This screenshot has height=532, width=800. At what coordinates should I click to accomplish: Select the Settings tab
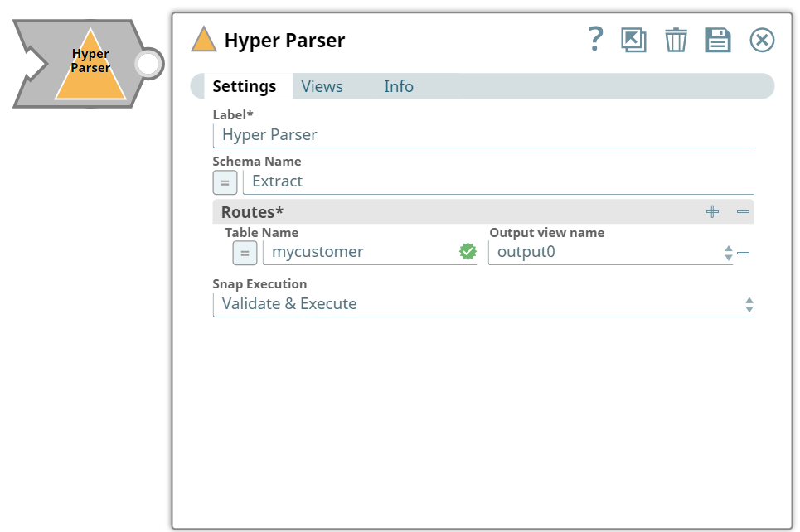tap(244, 86)
